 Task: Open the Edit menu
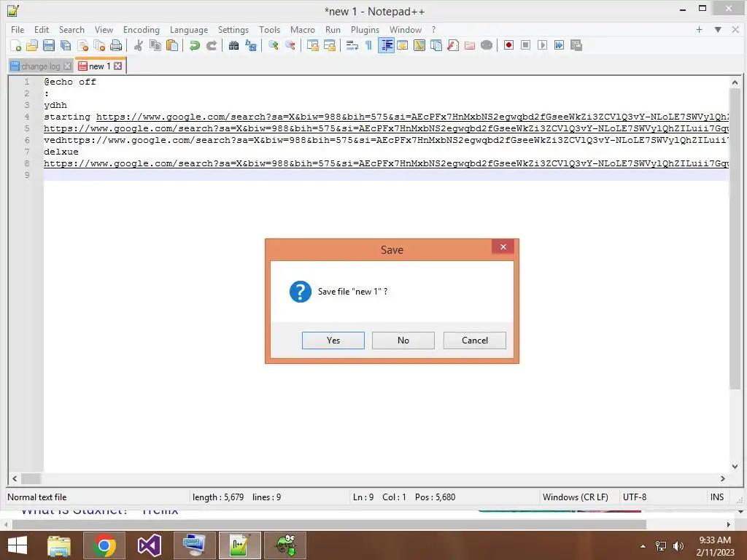point(42,29)
